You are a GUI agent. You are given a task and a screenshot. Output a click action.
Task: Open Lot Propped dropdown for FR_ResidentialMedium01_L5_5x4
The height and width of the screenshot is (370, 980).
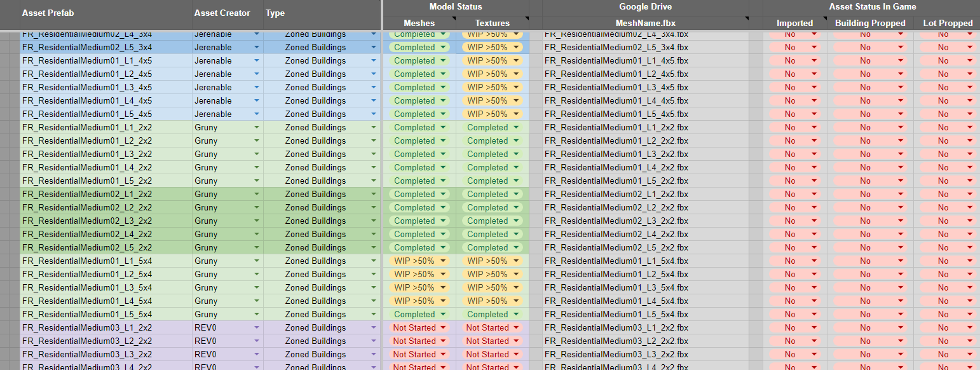coord(970,315)
